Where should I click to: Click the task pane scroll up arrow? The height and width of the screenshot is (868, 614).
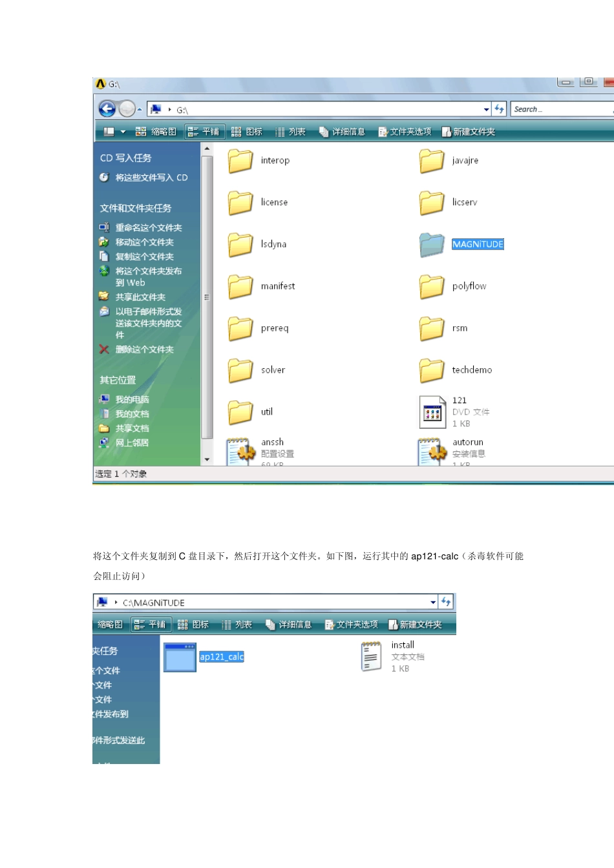point(207,149)
